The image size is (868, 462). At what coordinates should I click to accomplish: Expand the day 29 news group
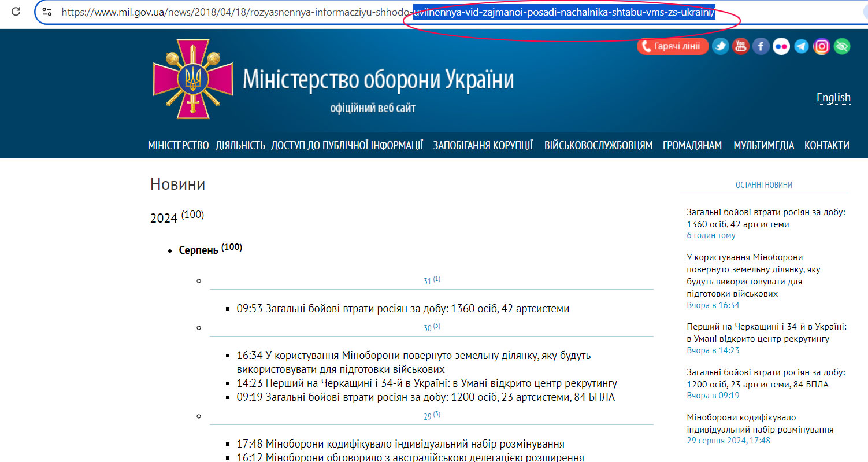[428, 416]
